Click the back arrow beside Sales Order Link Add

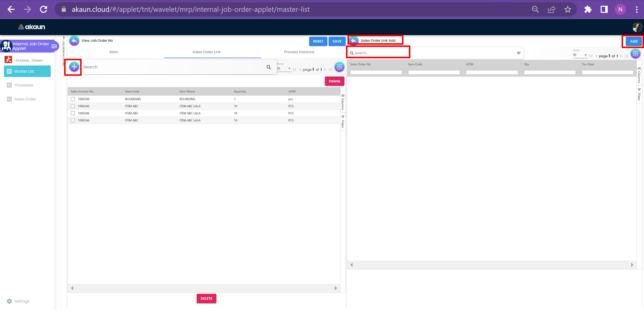click(x=354, y=41)
